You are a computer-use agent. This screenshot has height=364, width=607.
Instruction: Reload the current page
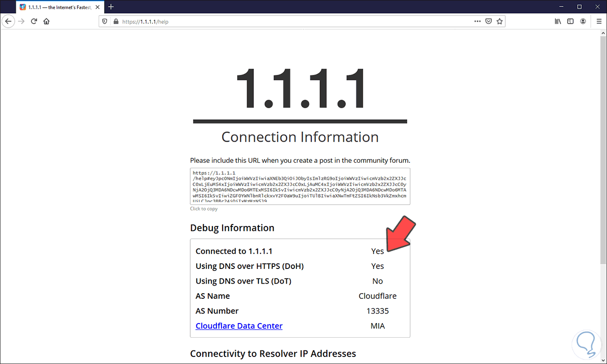pyautogui.click(x=34, y=21)
